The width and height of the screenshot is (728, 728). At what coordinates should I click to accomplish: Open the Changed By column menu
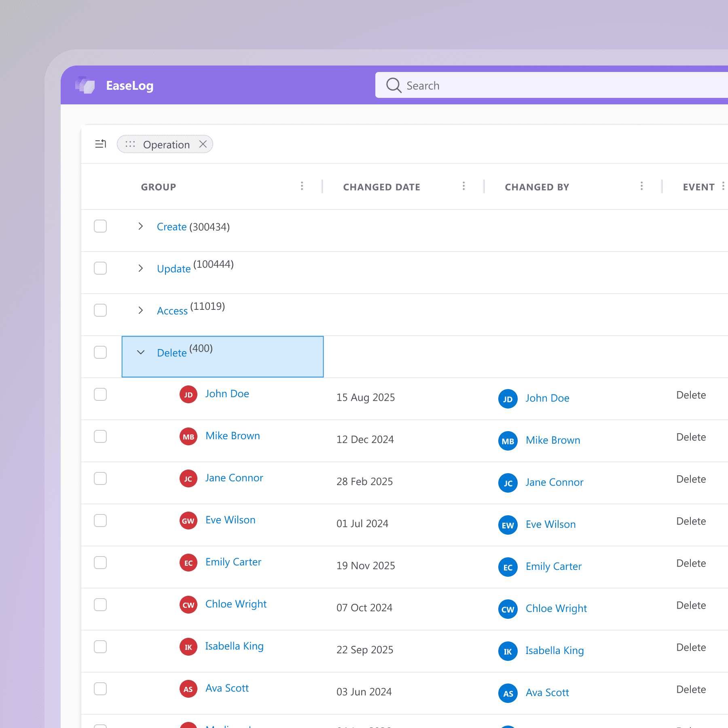[641, 186]
